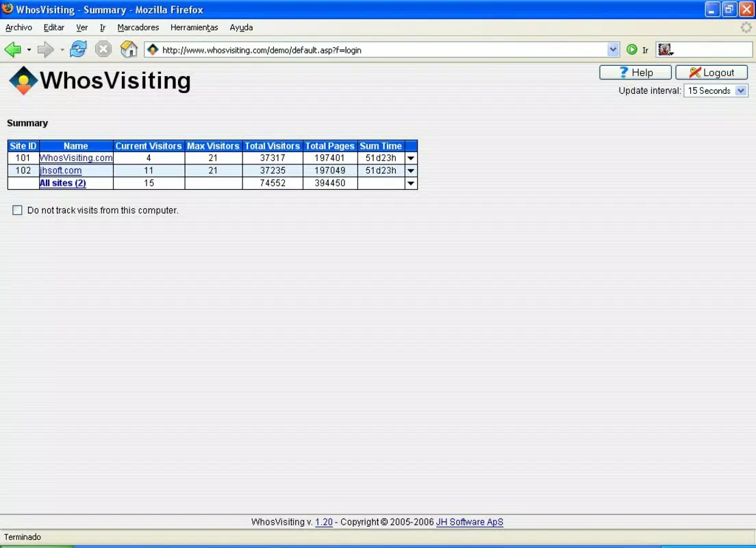Open the All sites (2) link
Image resolution: width=756 pixels, height=548 pixels.
tap(63, 183)
